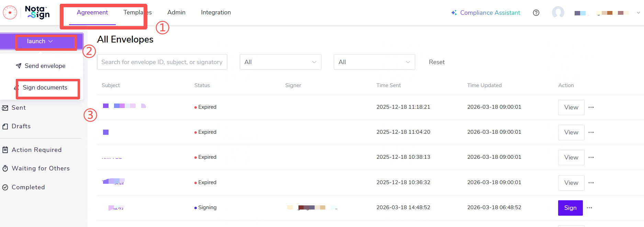Switch to the Admin tab
This screenshot has width=644, height=227.
point(176,12)
